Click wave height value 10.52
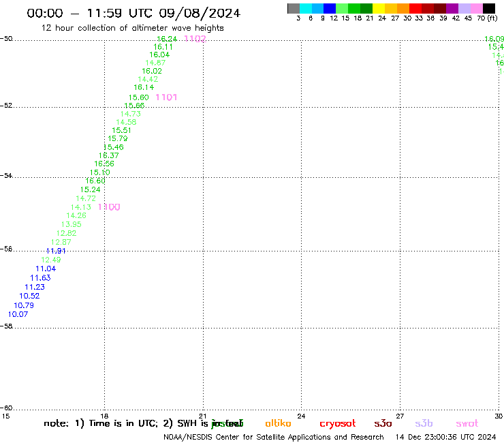This screenshot has width=504, height=443. tap(29, 296)
